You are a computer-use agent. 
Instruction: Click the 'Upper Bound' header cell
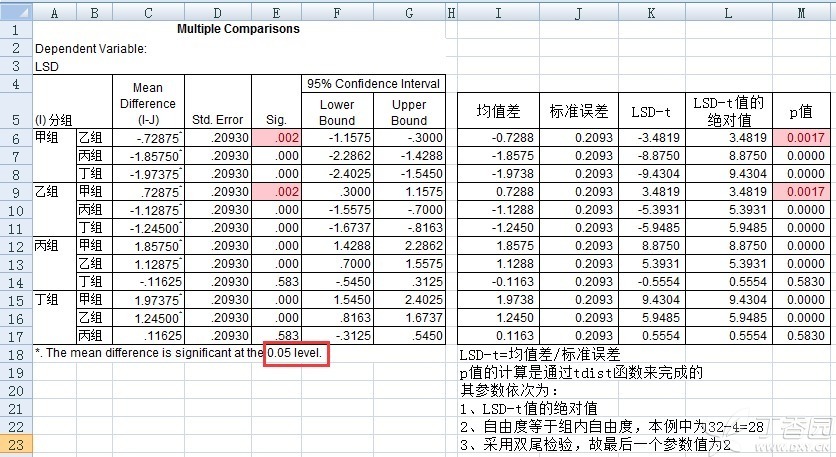point(409,112)
